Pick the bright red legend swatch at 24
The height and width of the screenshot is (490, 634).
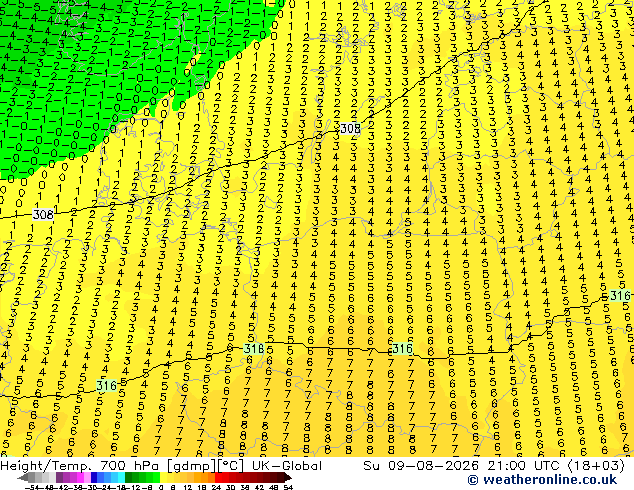click(x=218, y=478)
